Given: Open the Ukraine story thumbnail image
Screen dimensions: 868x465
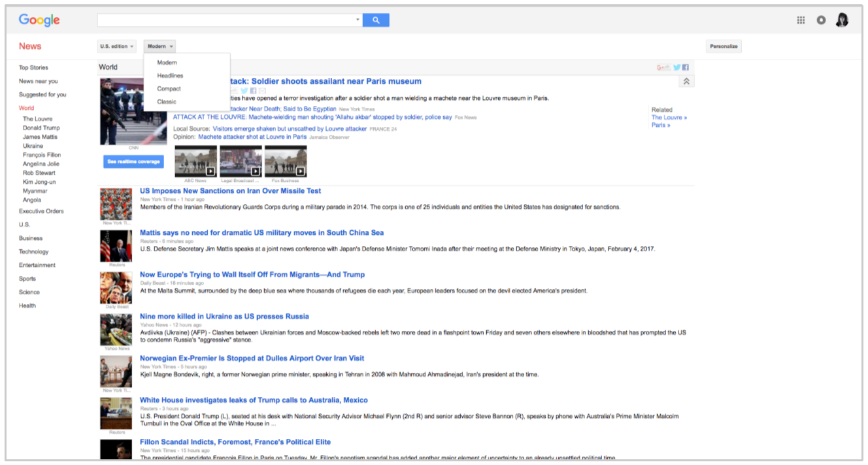Looking at the screenshot, I should pyautogui.click(x=116, y=330).
